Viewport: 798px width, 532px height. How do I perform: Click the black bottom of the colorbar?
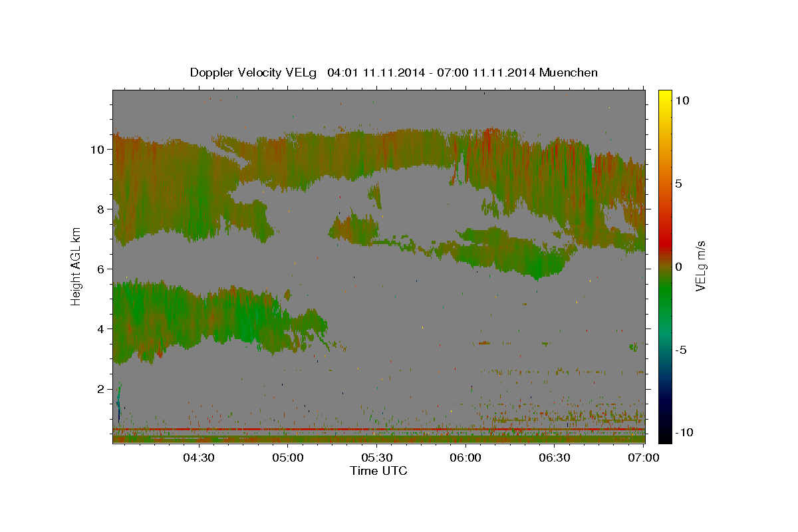(664, 436)
